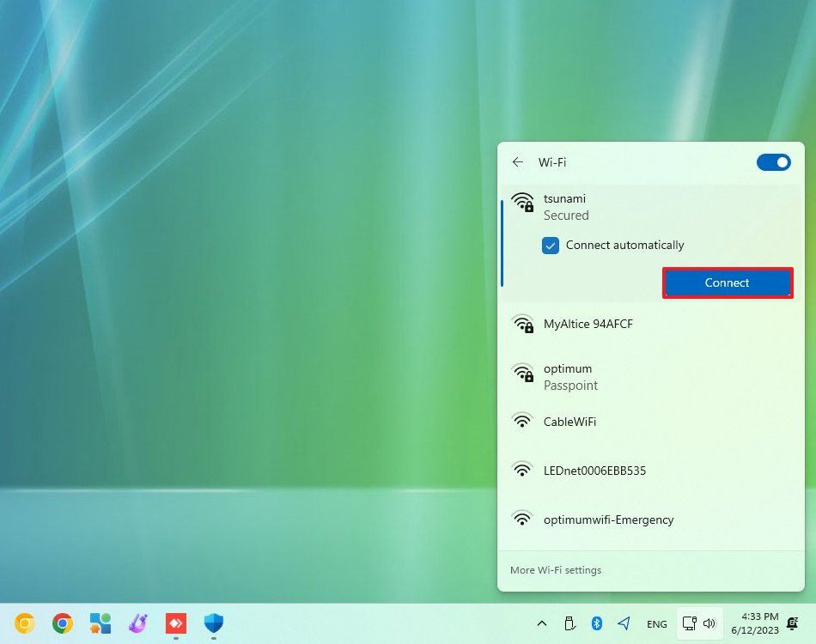
Task: Click the Bluetooth icon in the system tray
Action: click(599, 623)
